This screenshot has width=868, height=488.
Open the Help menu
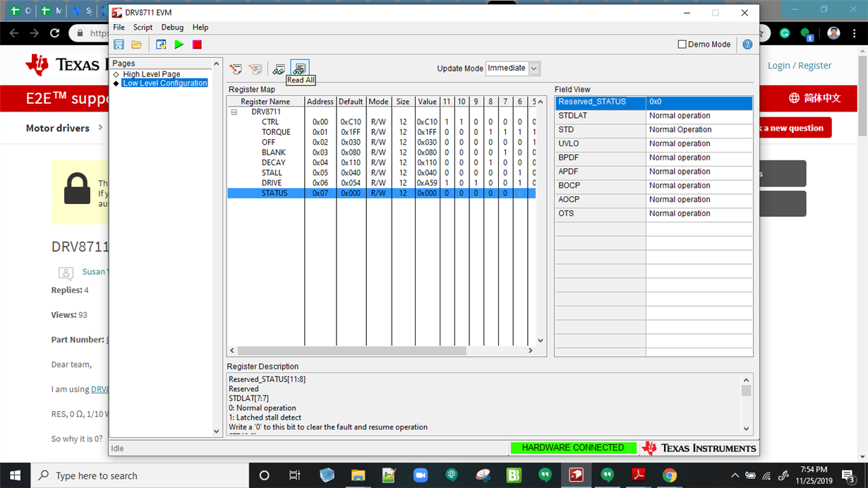[x=200, y=28]
